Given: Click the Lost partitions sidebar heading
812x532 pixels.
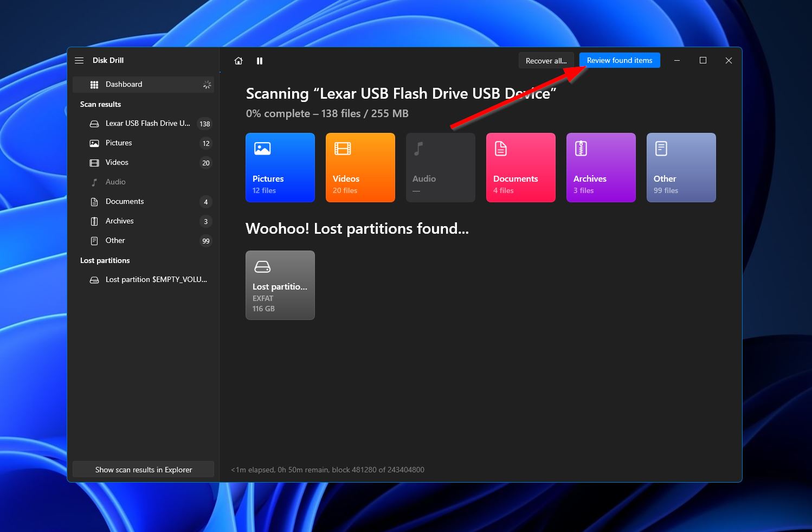Looking at the screenshot, I should click(x=105, y=260).
